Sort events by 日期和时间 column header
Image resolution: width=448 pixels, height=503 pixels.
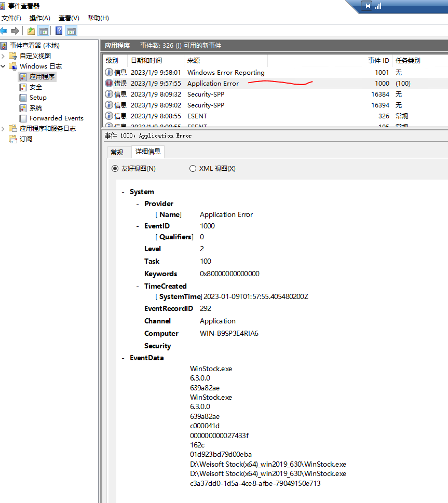[x=146, y=61]
